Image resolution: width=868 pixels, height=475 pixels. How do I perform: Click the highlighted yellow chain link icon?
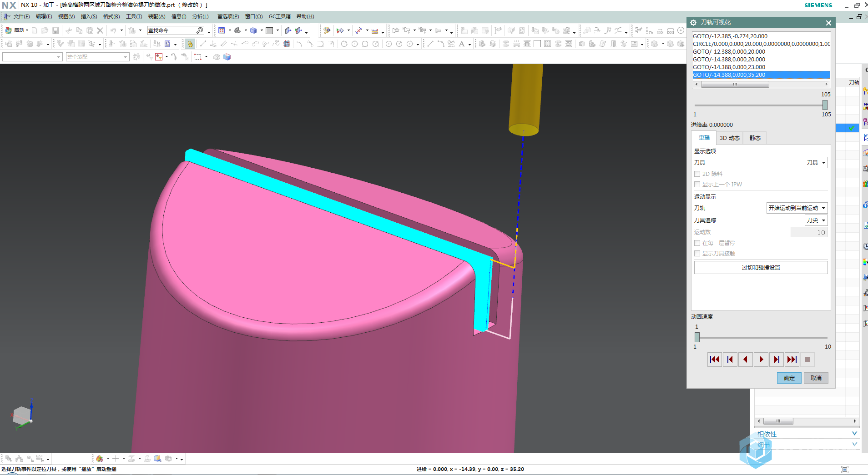(x=190, y=44)
